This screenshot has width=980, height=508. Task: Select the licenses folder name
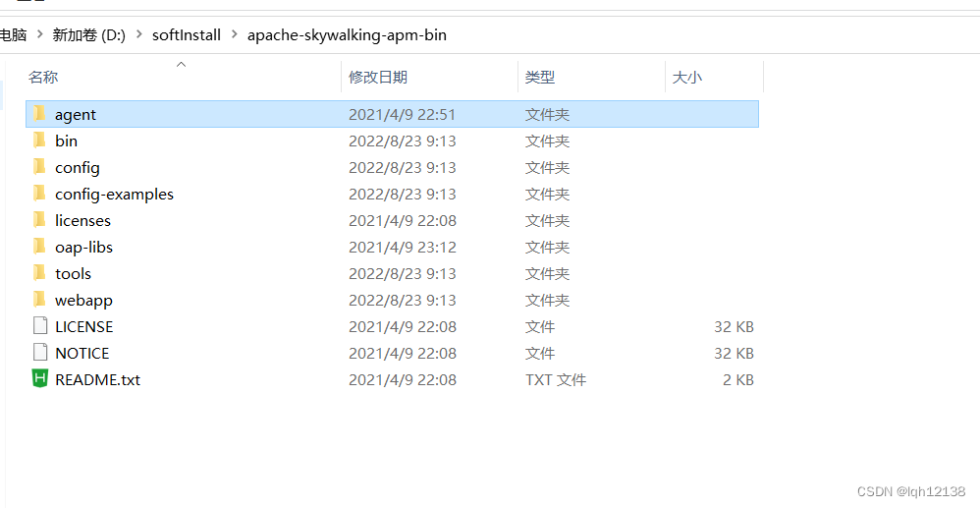[82, 221]
